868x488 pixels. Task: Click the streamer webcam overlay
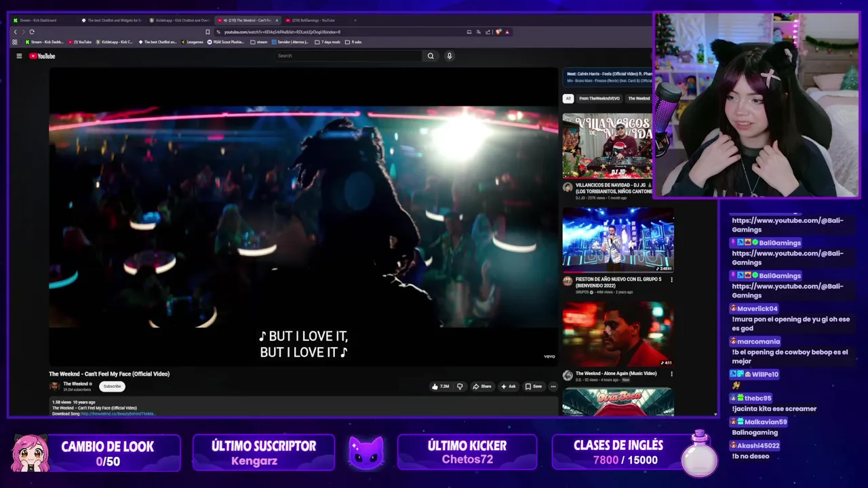pyautogui.click(x=756, y=105)
